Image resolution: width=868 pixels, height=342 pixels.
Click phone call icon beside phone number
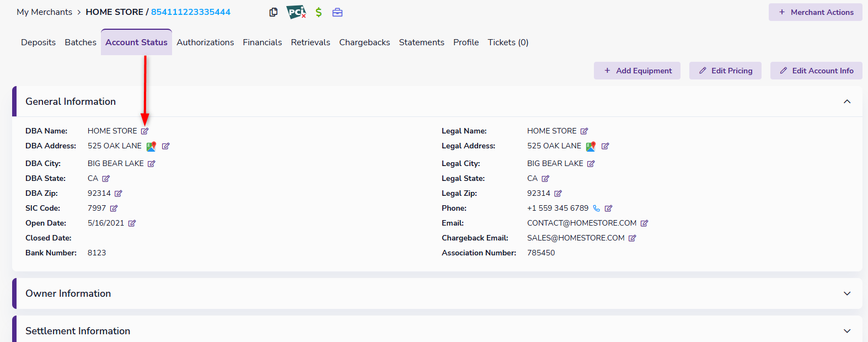pyautogui.click(x=596, y=209)
